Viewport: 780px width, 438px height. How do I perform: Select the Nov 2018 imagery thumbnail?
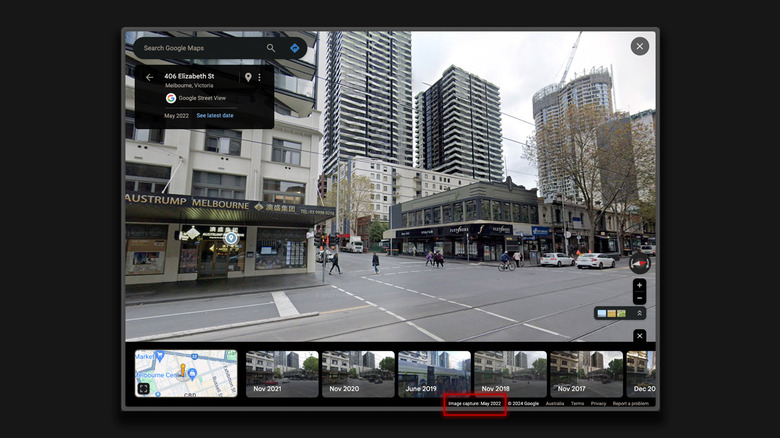click(510, 374)
